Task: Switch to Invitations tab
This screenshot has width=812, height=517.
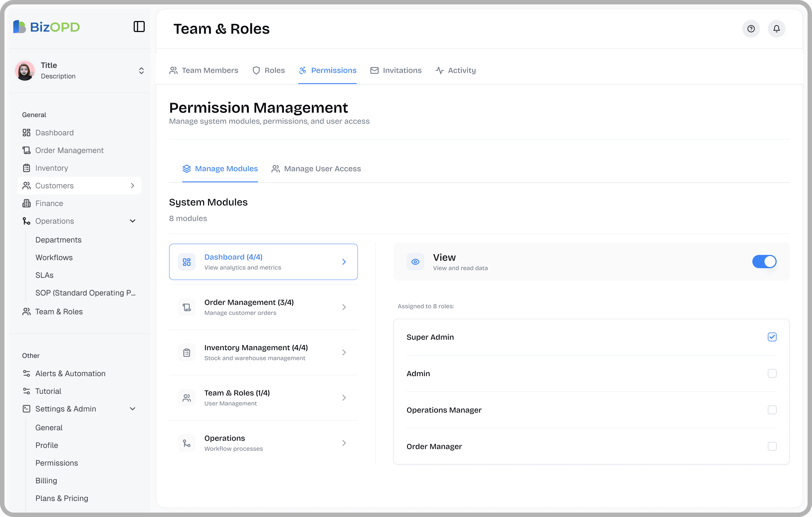Action: [396, 70]
